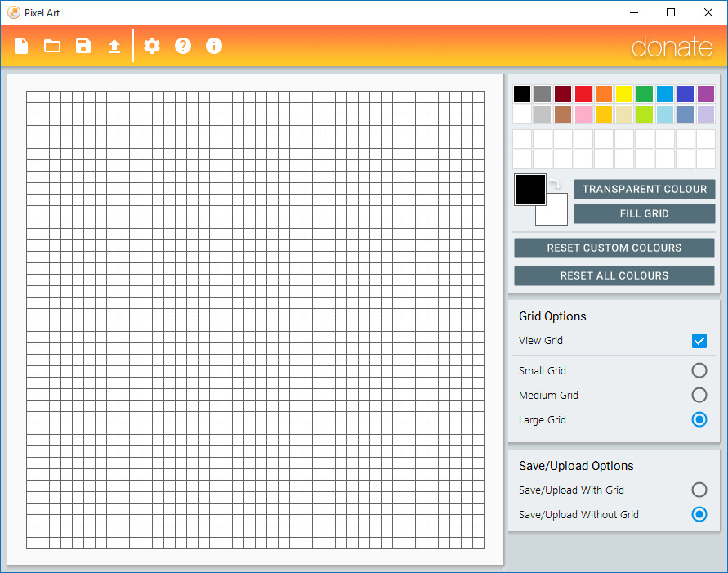Viewport: 728px width, 573px height.
Task: Show app info with the info icon
Action: (x=214, y=46)
